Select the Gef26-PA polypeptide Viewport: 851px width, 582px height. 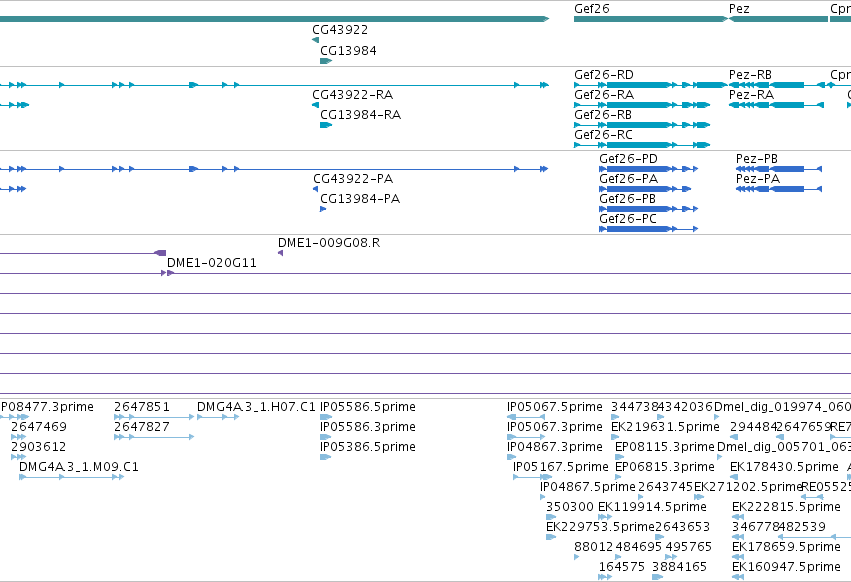click(628, 179)
